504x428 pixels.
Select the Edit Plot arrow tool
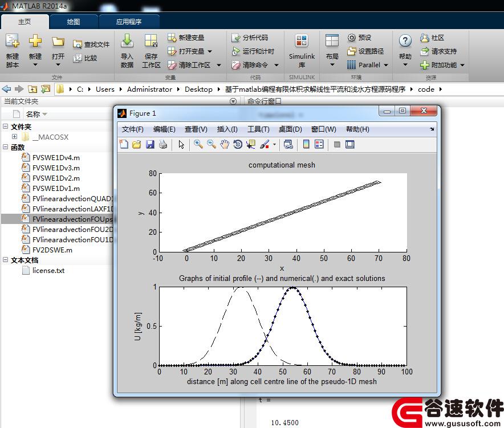click(x=181, y=144)
